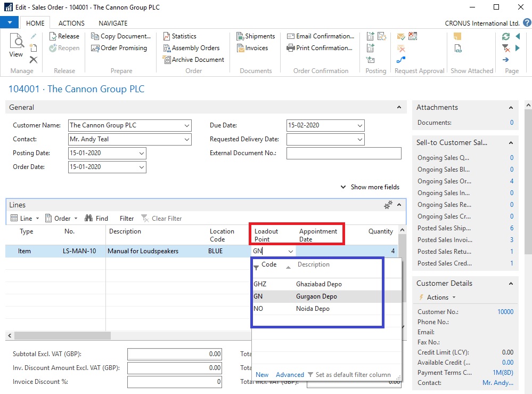Click the help question mark icon
Viewport: 532px width, 394px height.
click(x=527, y=23)
